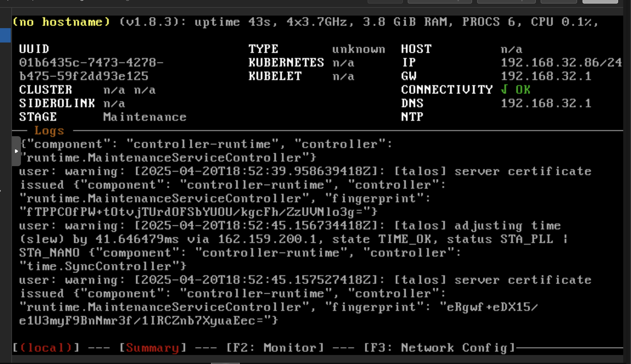The height and width of the screenshot is (364, 631).
Task: Click the fingerprint ending "e1U3myF9BnNmr3f/1IRCZnb7XyuaEec="
Action: pos(141,321)
